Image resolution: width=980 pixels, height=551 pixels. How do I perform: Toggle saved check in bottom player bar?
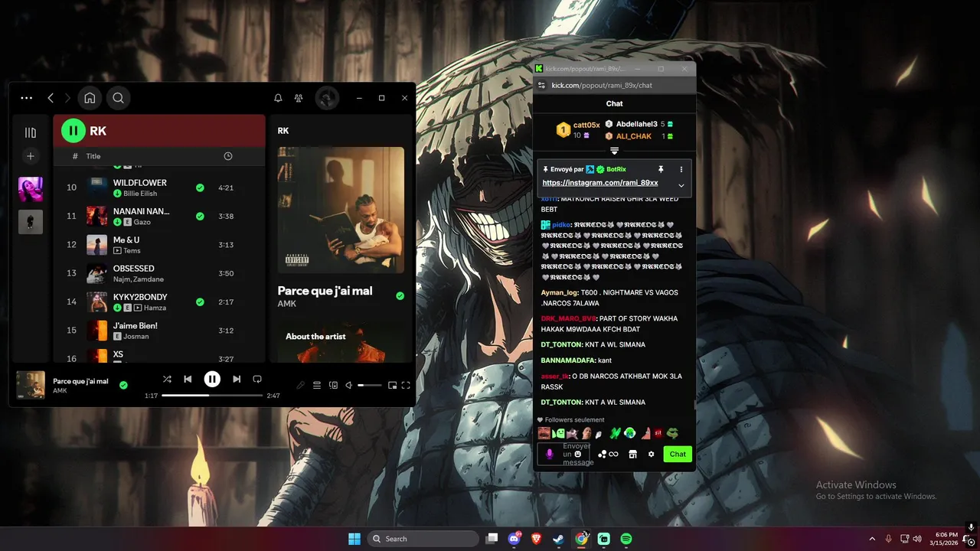(123, 385)
